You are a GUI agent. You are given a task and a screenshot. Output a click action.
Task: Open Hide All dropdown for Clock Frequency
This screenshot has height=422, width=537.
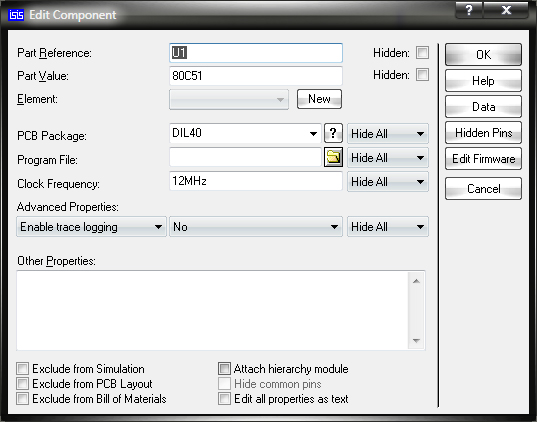388,182
